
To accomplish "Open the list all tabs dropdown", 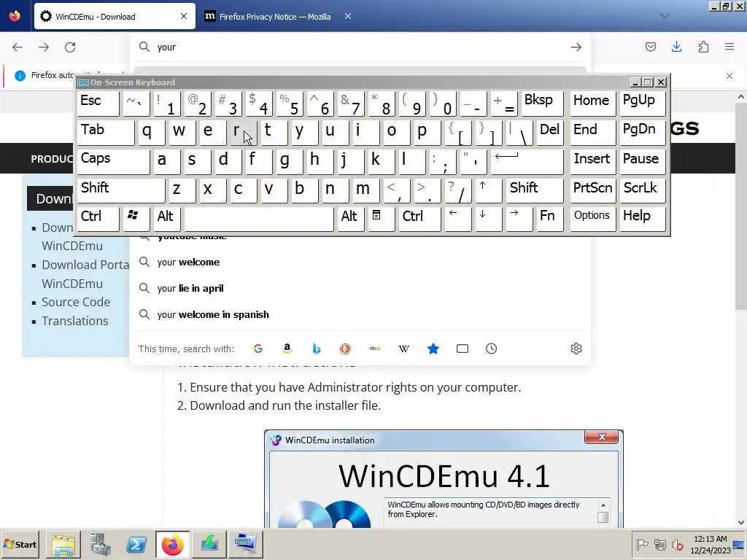I will [x=665, y=16].
